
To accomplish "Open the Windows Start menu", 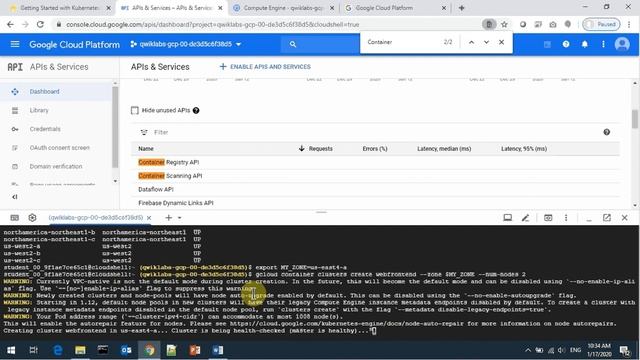I will tap(11, 350).
